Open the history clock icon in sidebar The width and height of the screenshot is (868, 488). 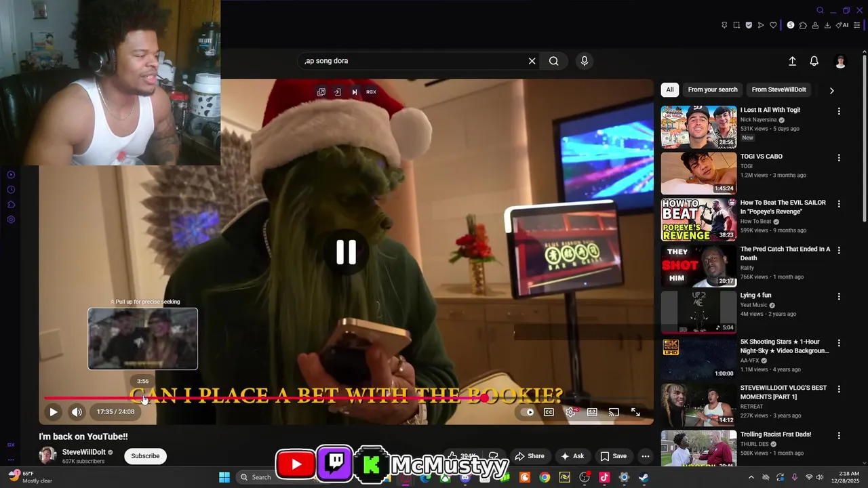pyautogui.click(x=11, y=190)
